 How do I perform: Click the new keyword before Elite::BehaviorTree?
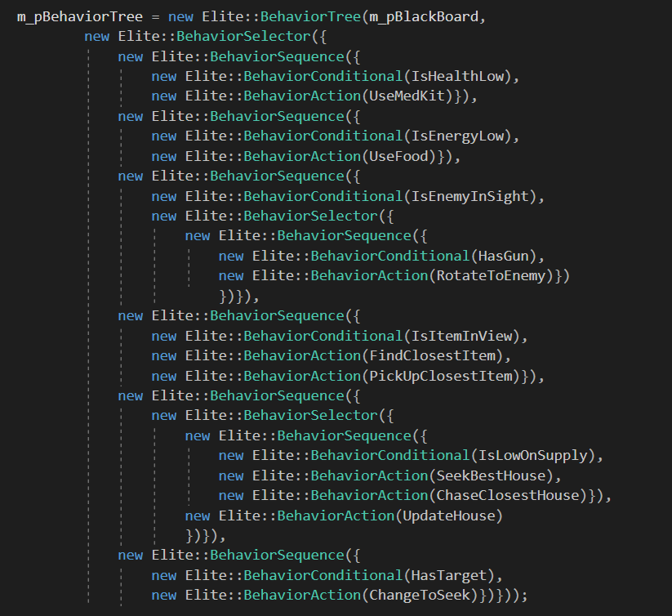tap(180, 17)
